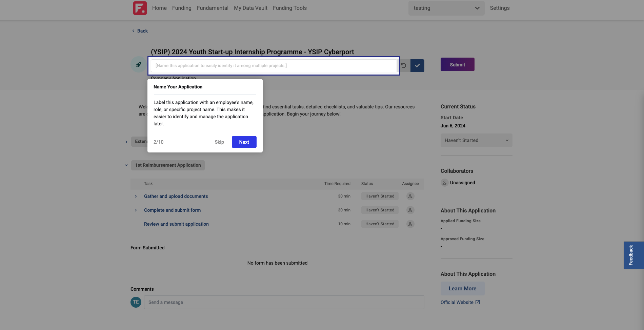
Task: Click the back arrow chevron icon
Action: coord(133,31)
